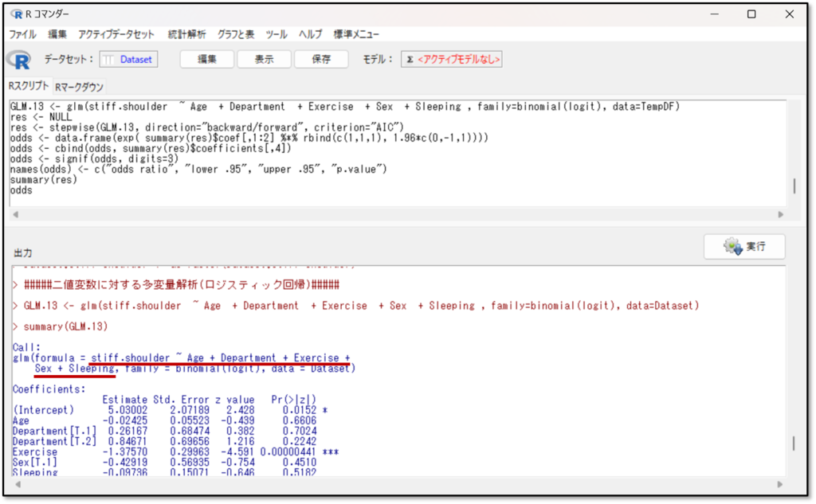Expand the アクティブデータセット menu
This screenshot has width=816, height=504.
tap(116, 35)
